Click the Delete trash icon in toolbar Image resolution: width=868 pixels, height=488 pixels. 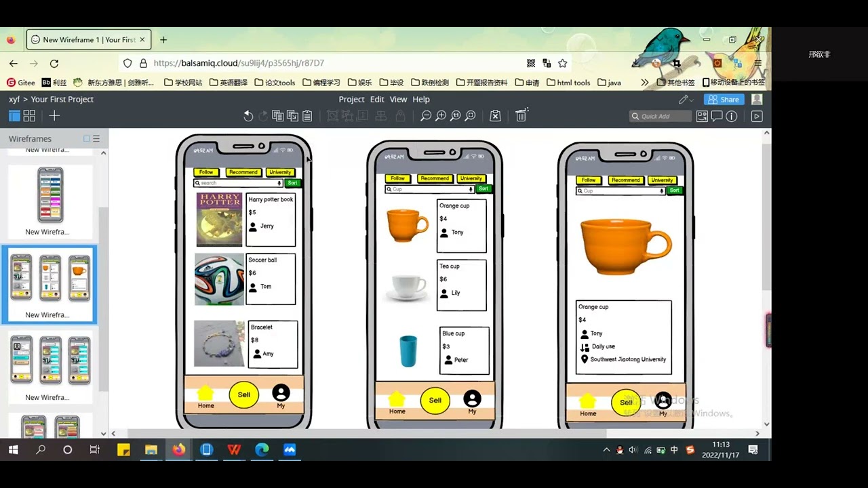(521, 116)
